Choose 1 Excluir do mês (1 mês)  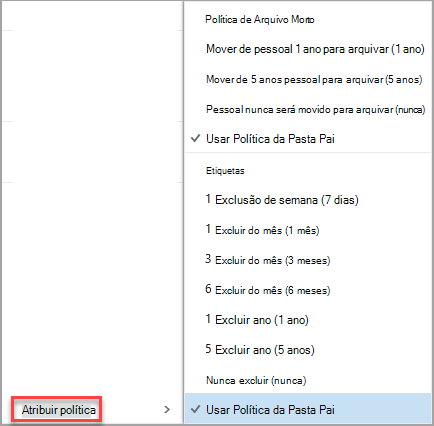262,230
